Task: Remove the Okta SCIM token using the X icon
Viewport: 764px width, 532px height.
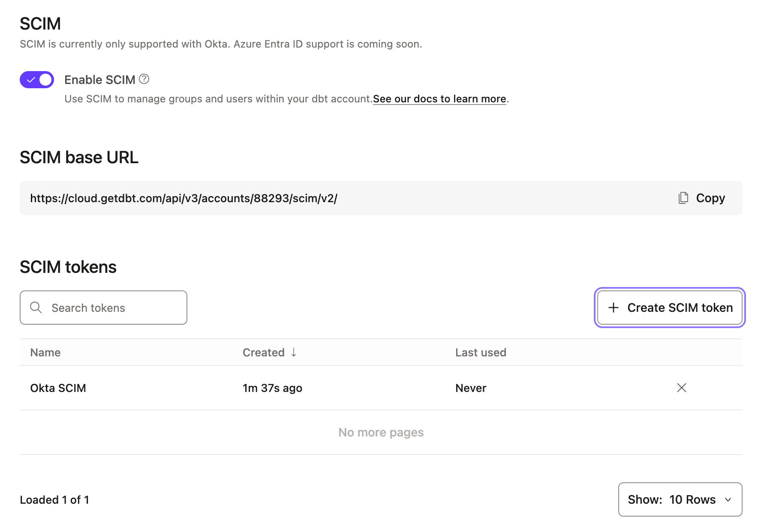Action: [682, 388]
